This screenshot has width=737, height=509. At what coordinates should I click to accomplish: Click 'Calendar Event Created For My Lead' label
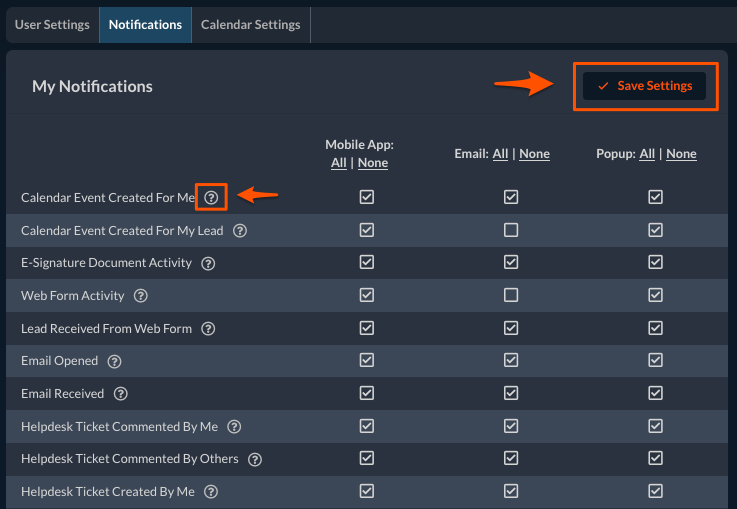[122, 231]
